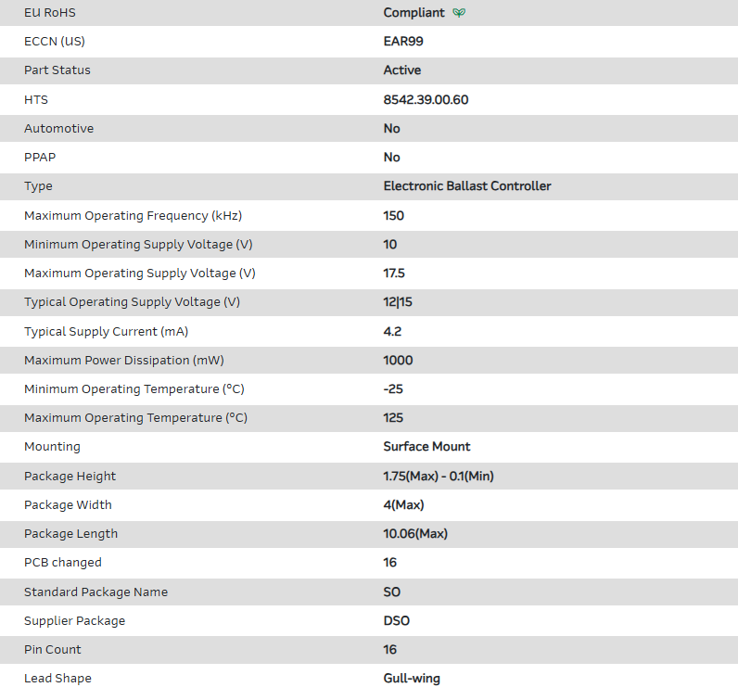This screenshot has height=700, width=738.
Task: Select the Pin Count label
Action: point(53,650)
